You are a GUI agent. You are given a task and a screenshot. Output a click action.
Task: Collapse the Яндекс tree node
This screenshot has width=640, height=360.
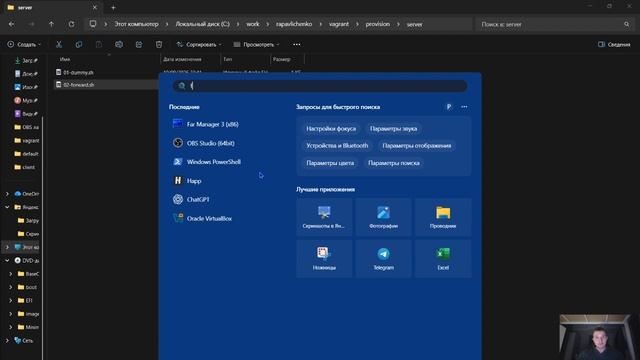(x=7, y=207)
